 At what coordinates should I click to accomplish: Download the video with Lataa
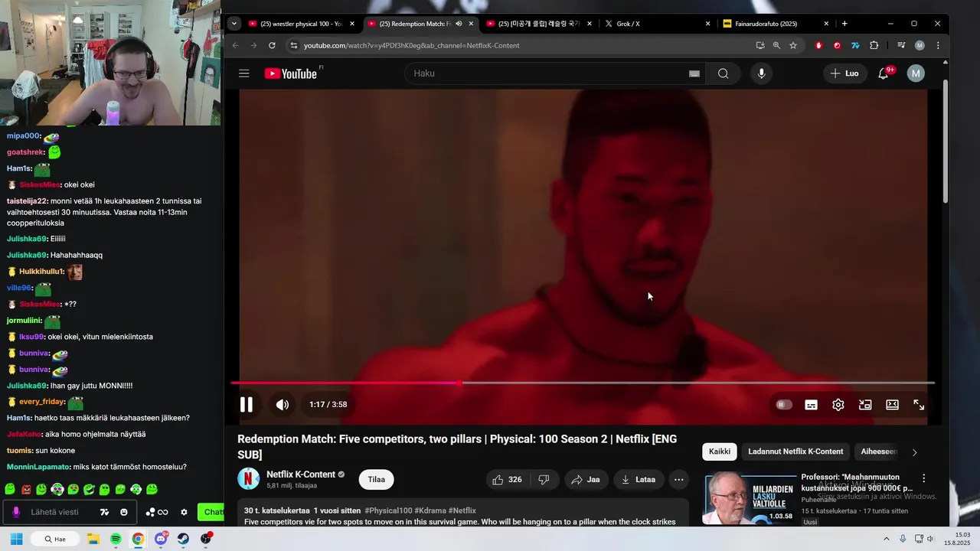coord(638,480)
